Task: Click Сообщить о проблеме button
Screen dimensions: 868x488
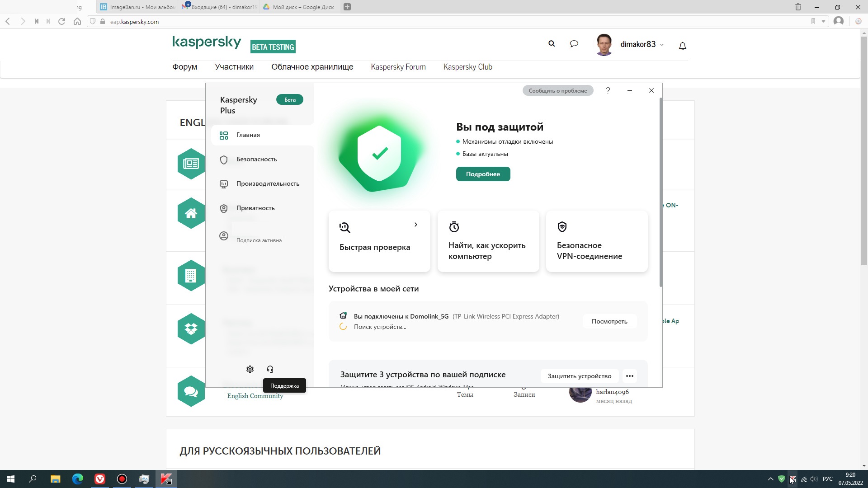Action: [x=558, y=90]
